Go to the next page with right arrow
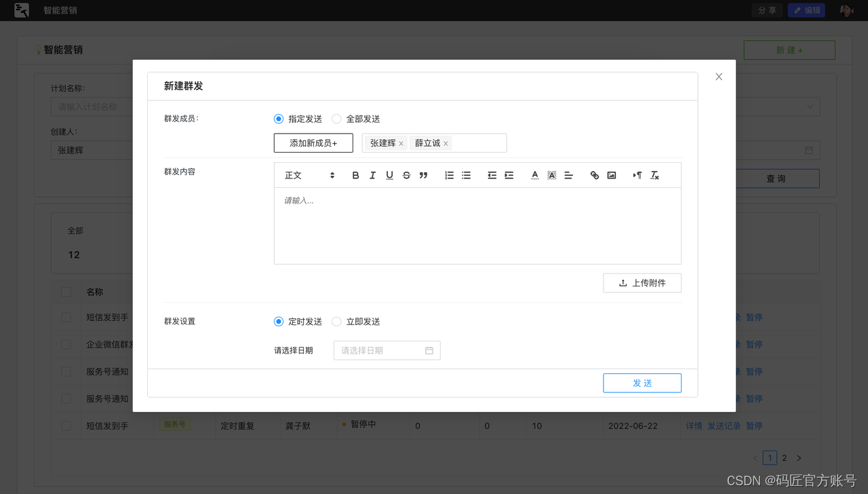 (x=799, y=458)
